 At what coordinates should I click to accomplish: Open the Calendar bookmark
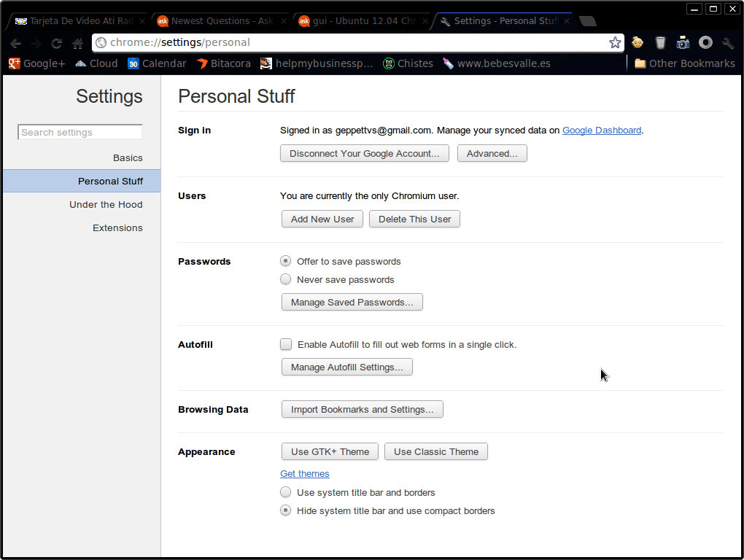point(157,63)
